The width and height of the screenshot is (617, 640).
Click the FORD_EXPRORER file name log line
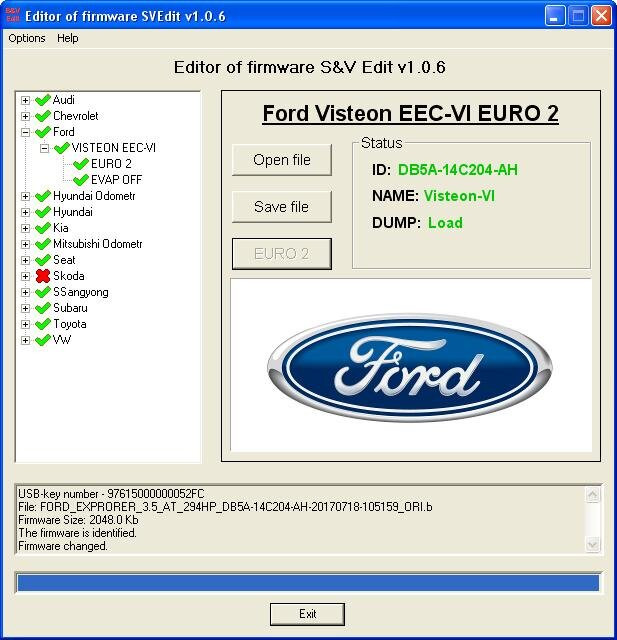pyautogui.click(x=225, y=507)
